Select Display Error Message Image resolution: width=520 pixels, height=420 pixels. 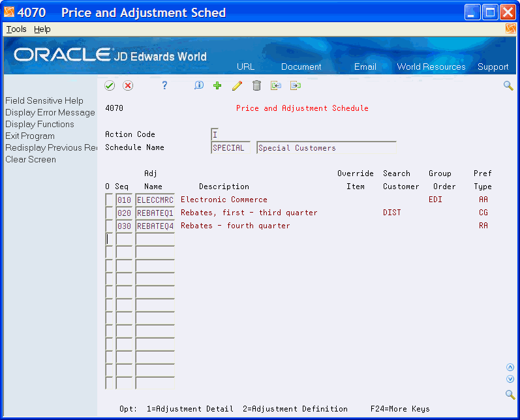pos(50,112)
